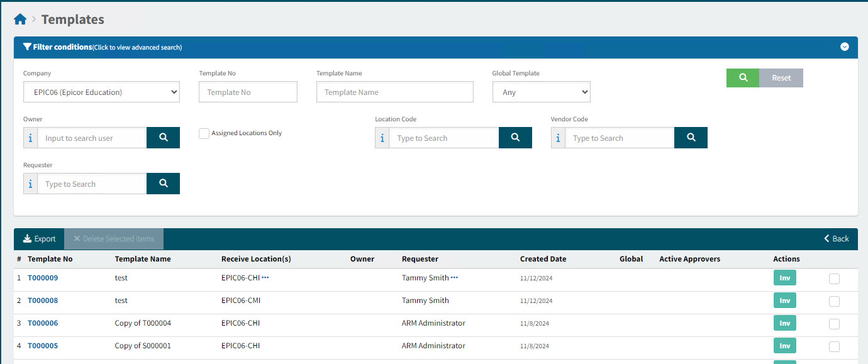Click the Requester search magnifier button
868x364 pixels.
163,184
